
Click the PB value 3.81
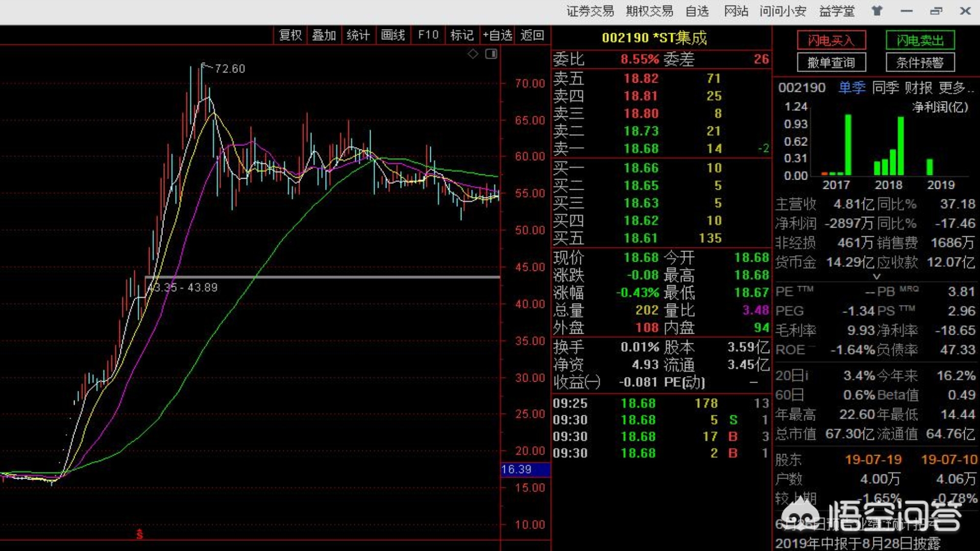tap(962, 292)
